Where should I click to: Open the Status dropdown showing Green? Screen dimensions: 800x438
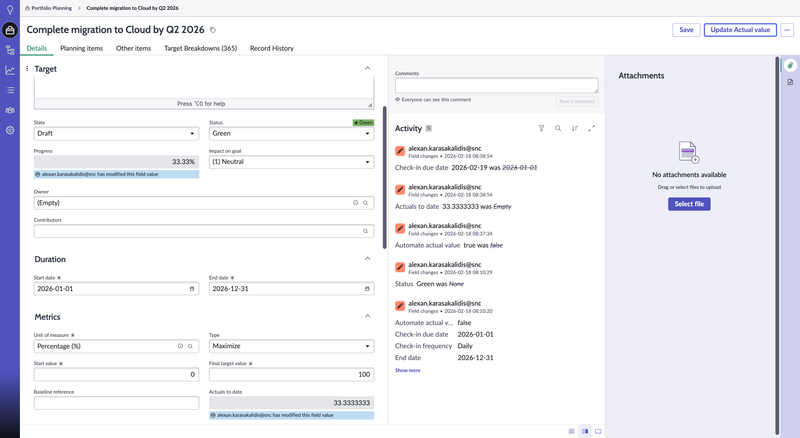291,133
